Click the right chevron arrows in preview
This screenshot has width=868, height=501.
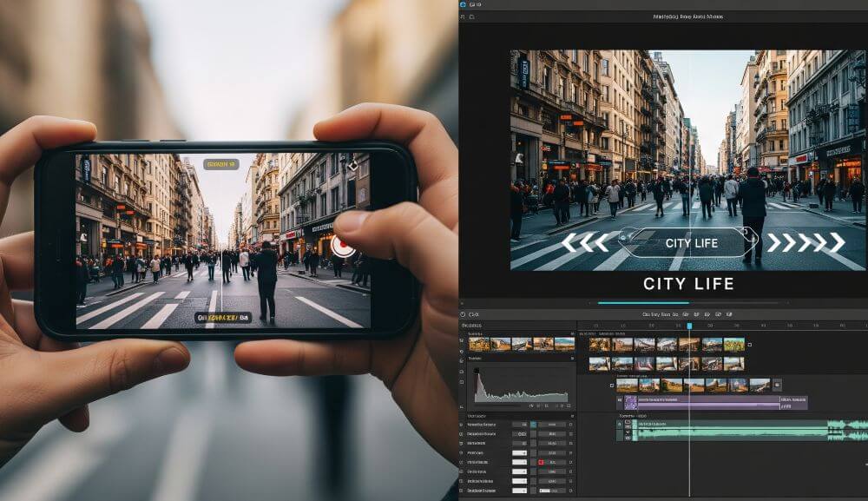[805, 242]
